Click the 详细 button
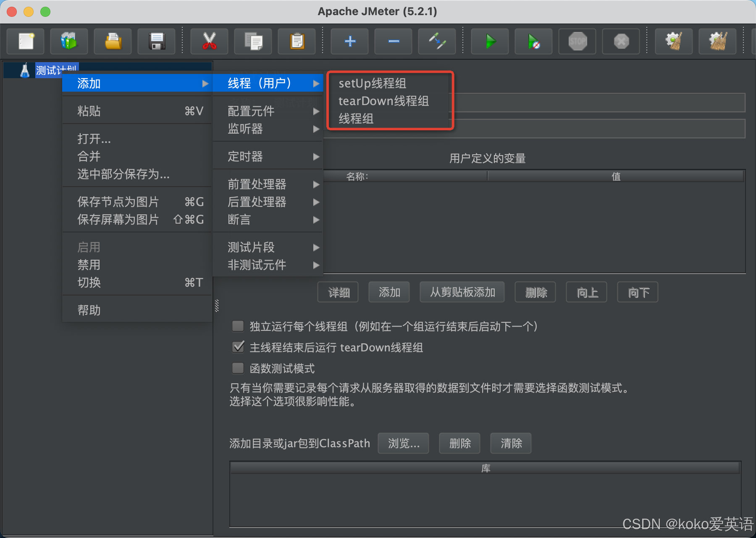 click(x=338, y=292)
